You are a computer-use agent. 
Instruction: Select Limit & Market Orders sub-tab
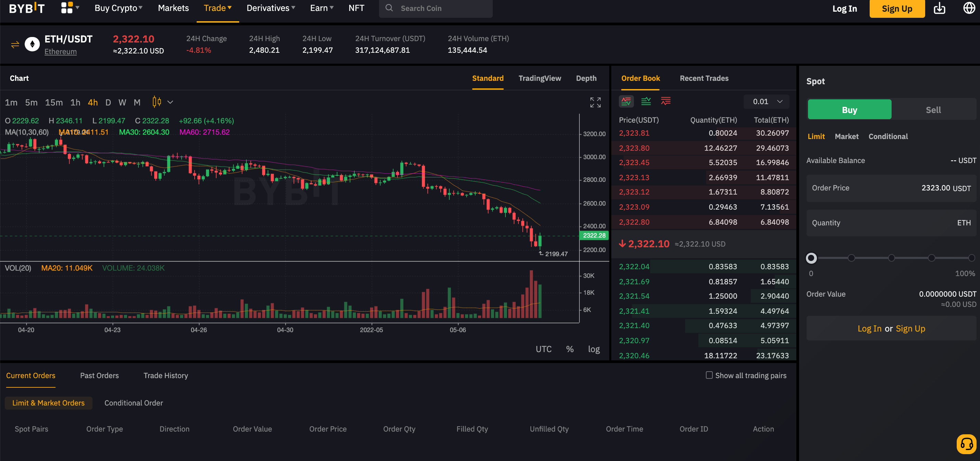(x=48, y=403)
